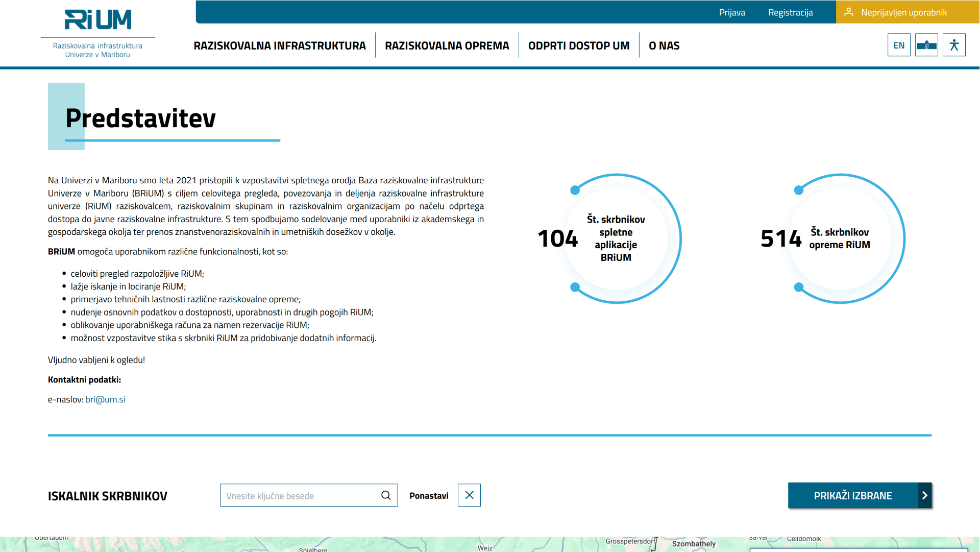Open the Registracija link
The height and width of the screenshot is (552, 980).
[x=790, y=12]
